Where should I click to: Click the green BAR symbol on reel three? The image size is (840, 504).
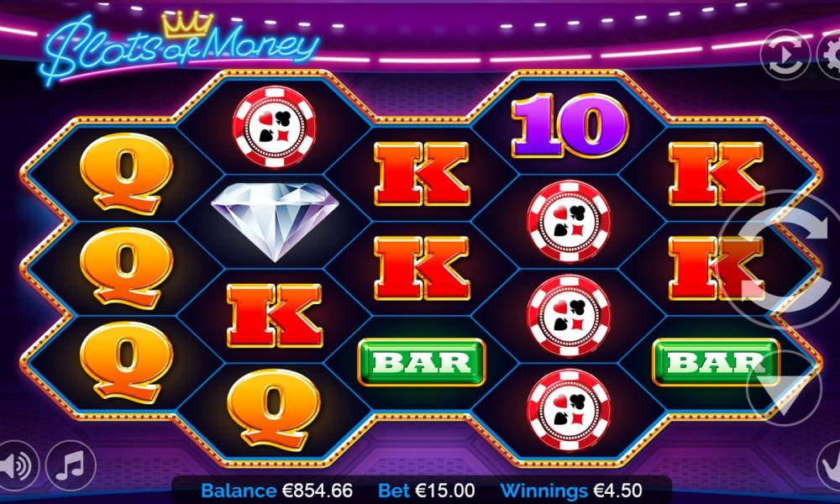pos(421,362)
